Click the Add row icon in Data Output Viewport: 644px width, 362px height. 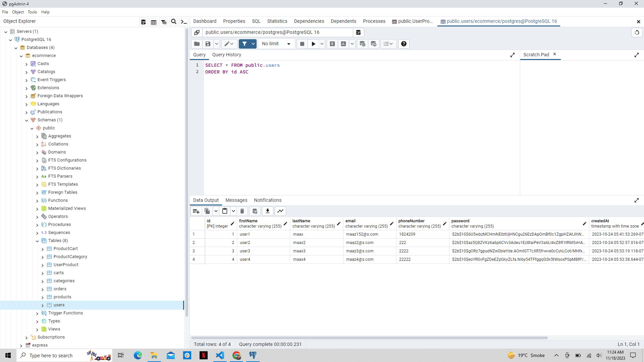pos(196,211)
